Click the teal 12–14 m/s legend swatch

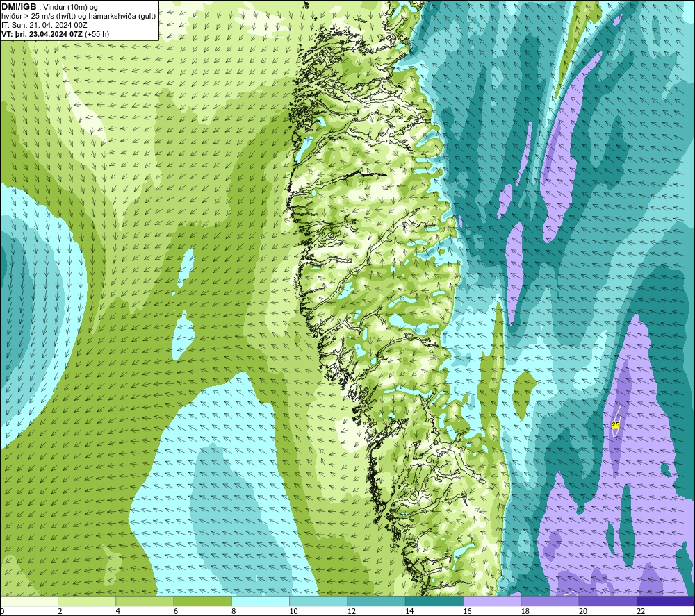tap(376, 601)
